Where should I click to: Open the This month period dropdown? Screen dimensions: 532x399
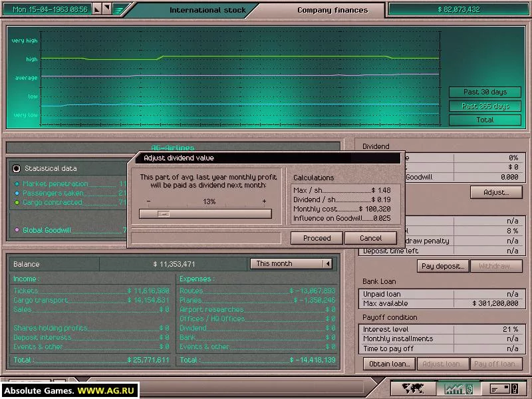(x=291, y=263)
